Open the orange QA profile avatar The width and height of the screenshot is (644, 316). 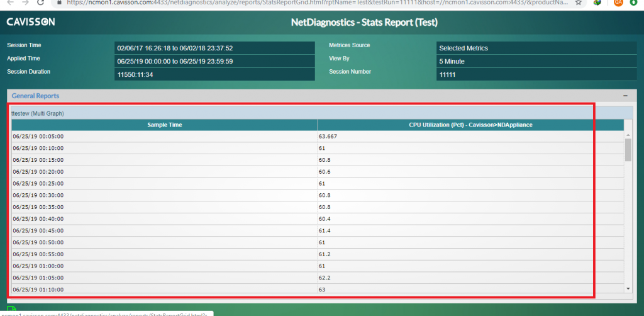618,2
